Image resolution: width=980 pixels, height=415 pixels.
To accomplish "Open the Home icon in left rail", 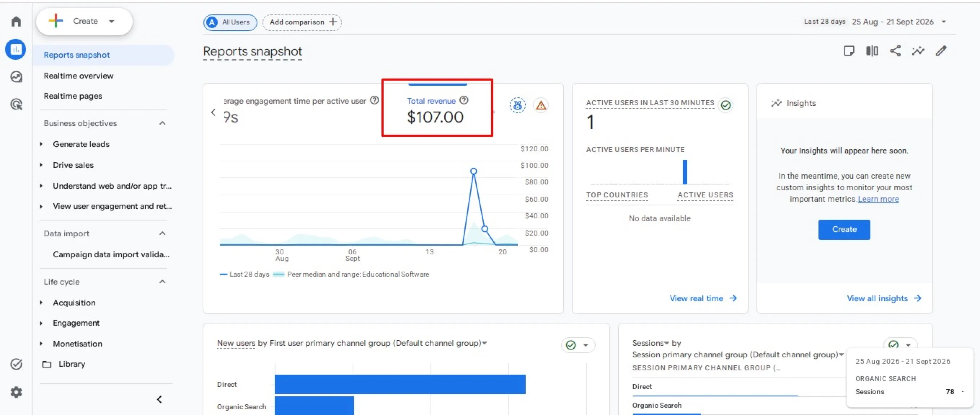I will 16,21.
